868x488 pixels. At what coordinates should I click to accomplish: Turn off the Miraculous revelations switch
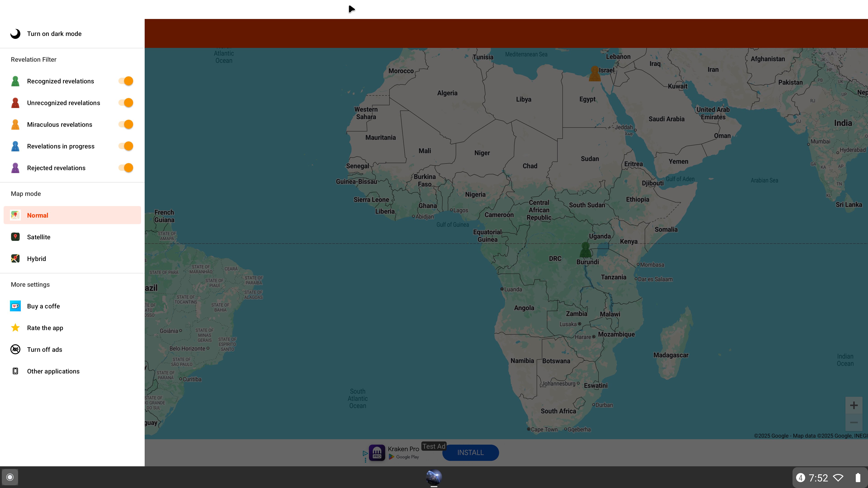[126, 125]
